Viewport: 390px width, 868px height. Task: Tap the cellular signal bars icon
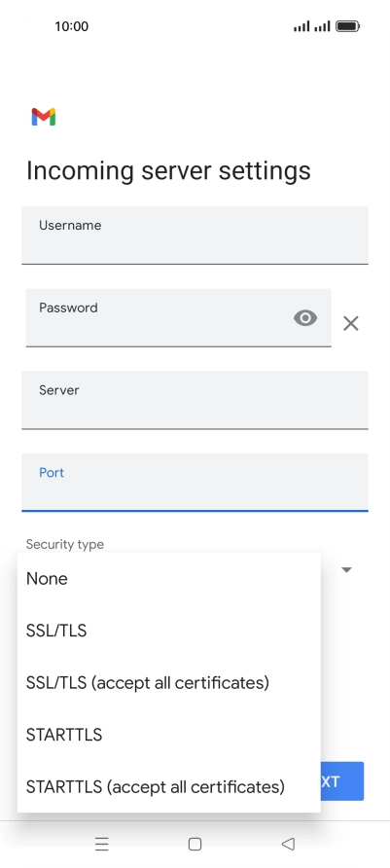pyautogui.click(x=312, y=26)
